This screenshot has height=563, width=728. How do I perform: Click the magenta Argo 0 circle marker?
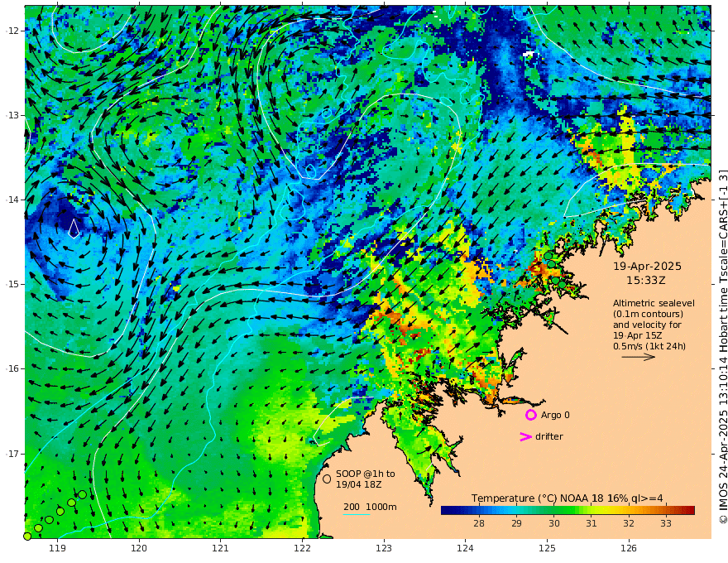tap(530, 415)
